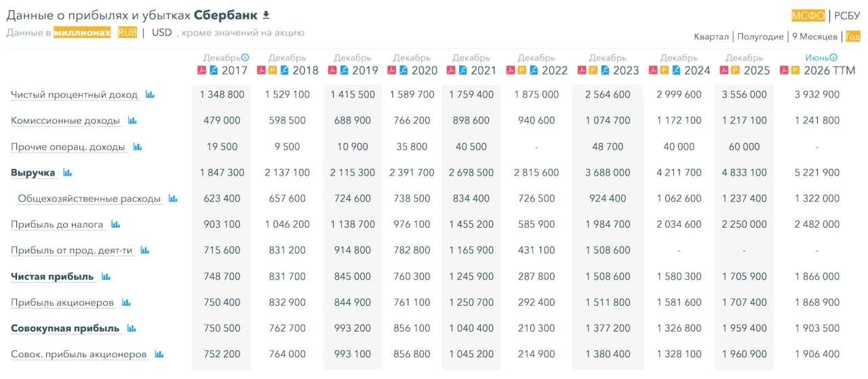
Task: Open the orange presentation icon for 2022
Action: [522, 70]
